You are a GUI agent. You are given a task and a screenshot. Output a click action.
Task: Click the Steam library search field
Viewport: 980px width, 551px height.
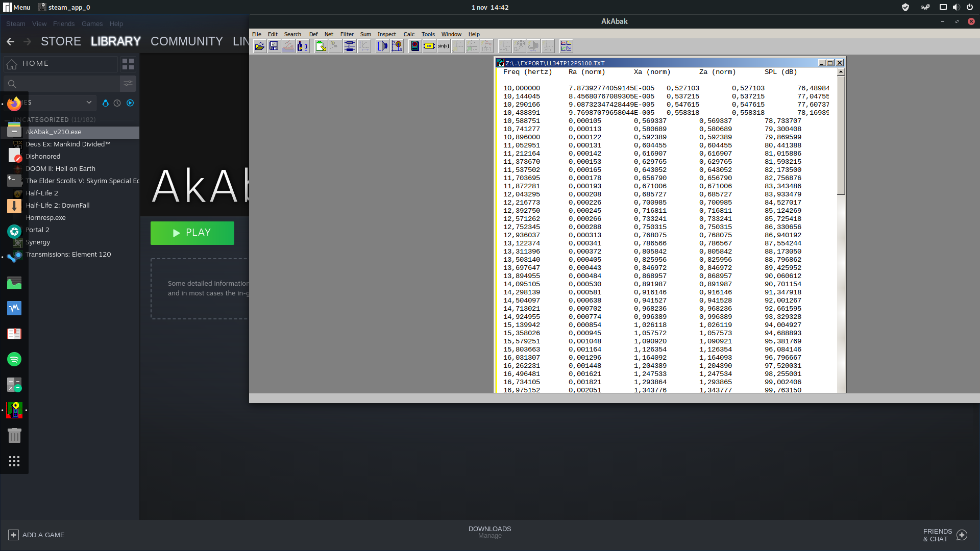pos(62,84)
